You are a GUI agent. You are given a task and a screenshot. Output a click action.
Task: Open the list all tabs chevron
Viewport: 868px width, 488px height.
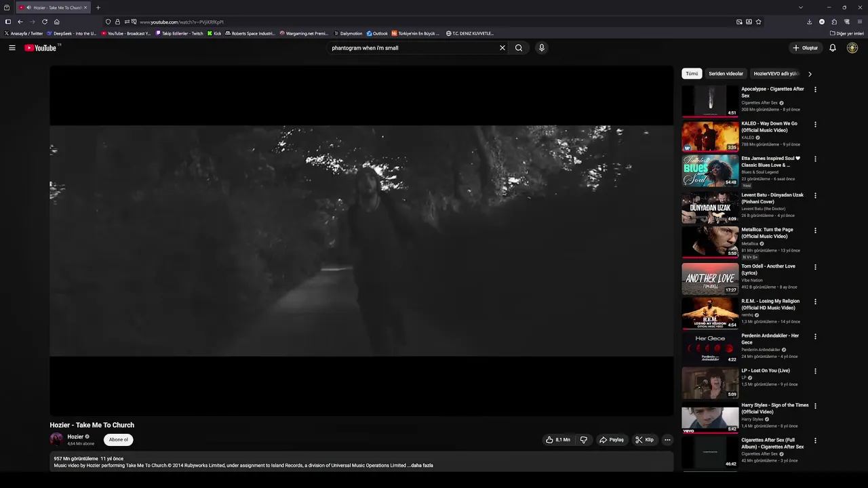click(801, 7)
